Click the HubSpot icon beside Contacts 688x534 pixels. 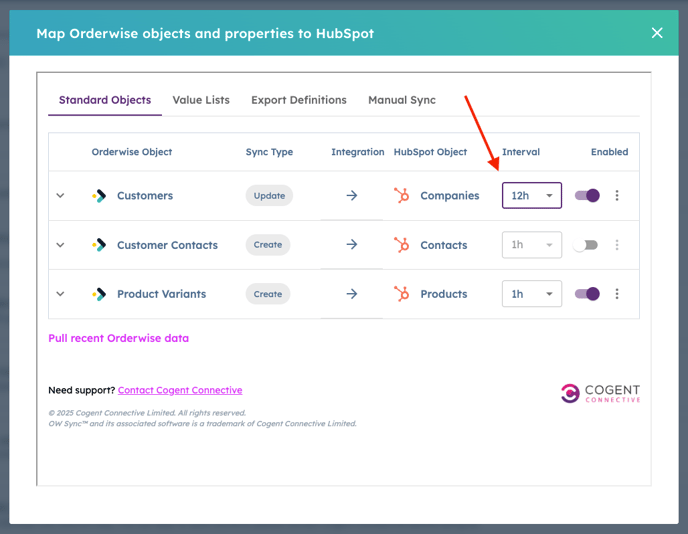point(401,245)
